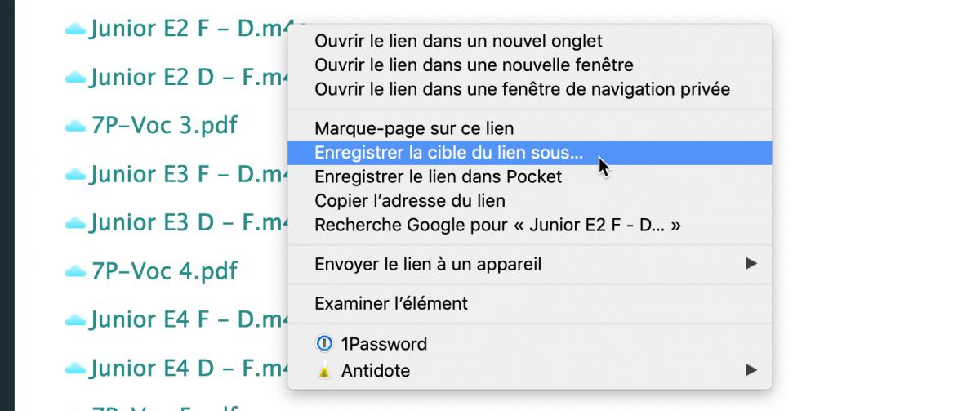Expand the Antidote submenu arrow
The image size is (980, 411).
coord(751,371)
